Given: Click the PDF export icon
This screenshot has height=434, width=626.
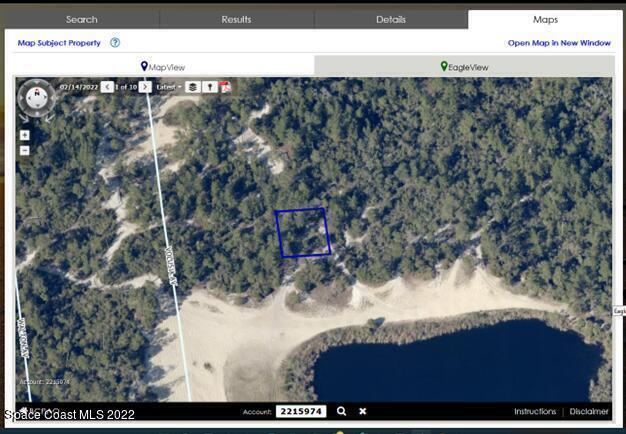Looking at the screenshot, I should [225, 87].
